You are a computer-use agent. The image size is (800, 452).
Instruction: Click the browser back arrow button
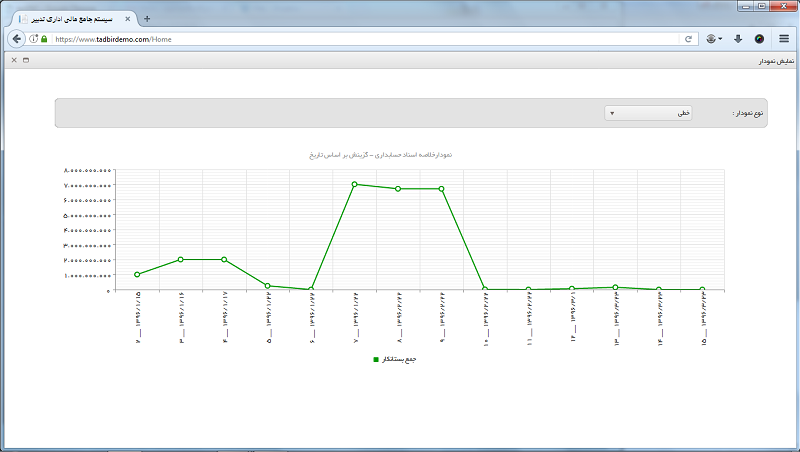pos(16,39)
